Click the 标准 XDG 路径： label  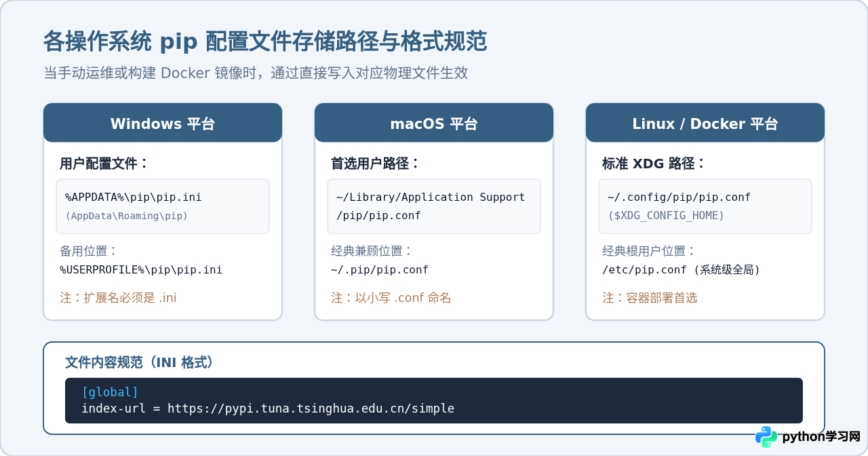click(654, 164)
